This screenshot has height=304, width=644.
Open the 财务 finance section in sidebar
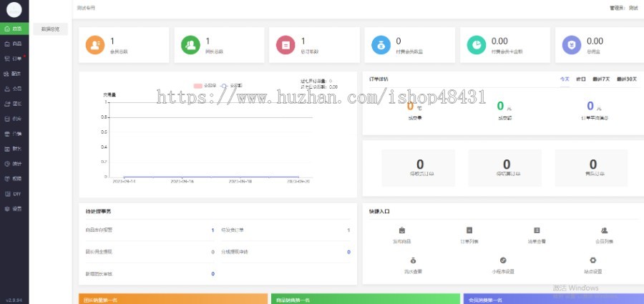tap(14, 149)
